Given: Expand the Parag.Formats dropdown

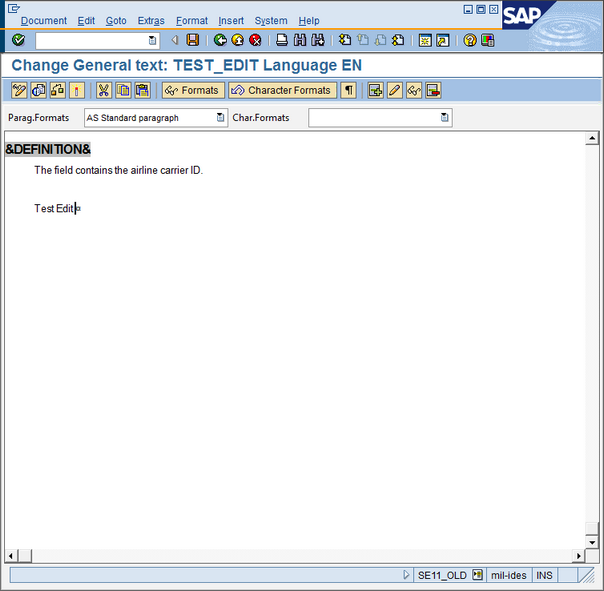Looking at the screenshot, I should [220, 118].
